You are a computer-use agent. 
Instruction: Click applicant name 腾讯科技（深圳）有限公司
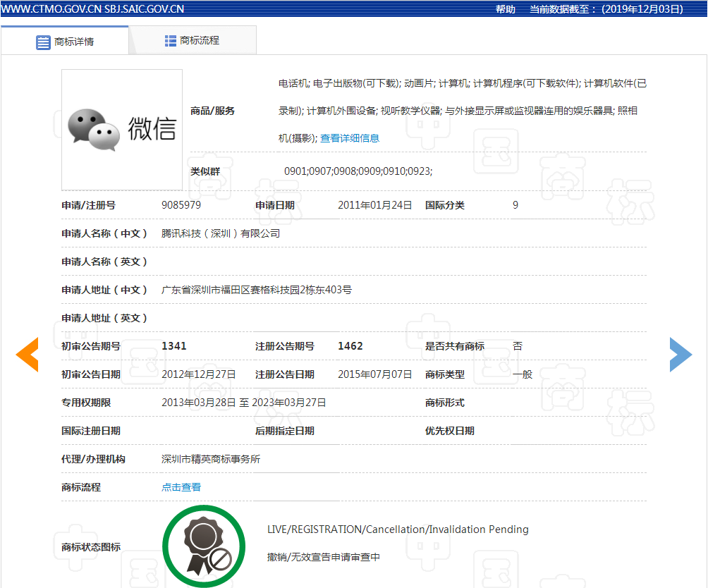(x=220, y=234)
